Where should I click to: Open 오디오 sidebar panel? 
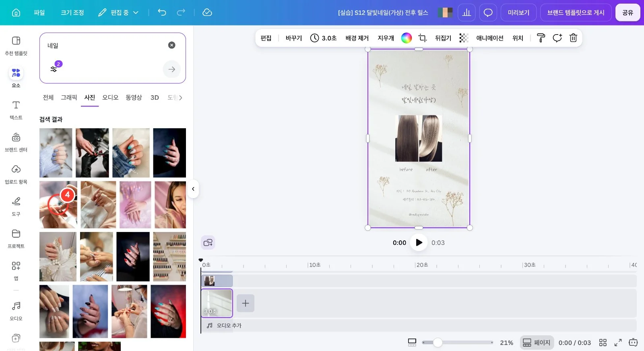[16, 311]
